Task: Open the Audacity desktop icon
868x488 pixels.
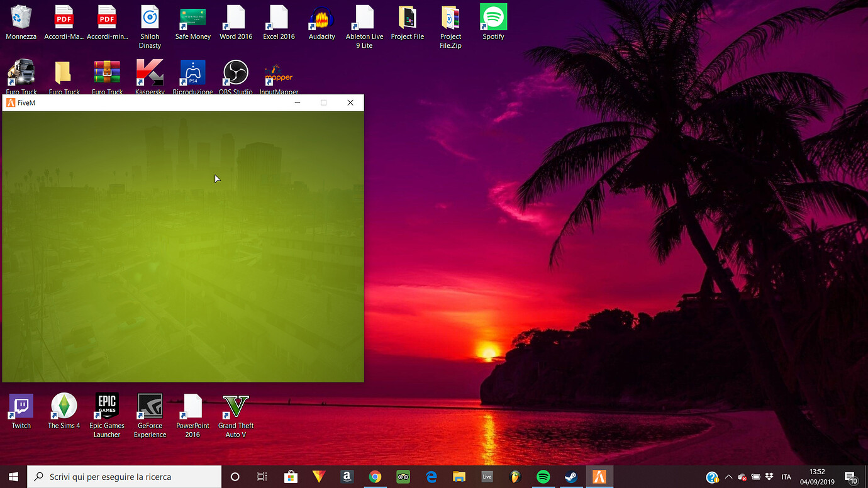Action: coord(321,18)
